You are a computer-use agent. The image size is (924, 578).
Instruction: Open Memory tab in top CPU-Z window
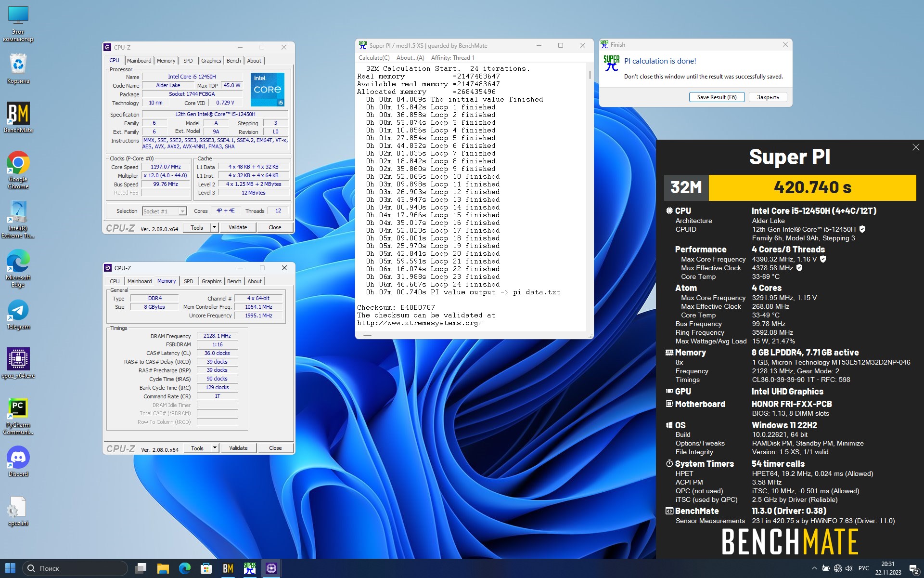pos(166,61)
